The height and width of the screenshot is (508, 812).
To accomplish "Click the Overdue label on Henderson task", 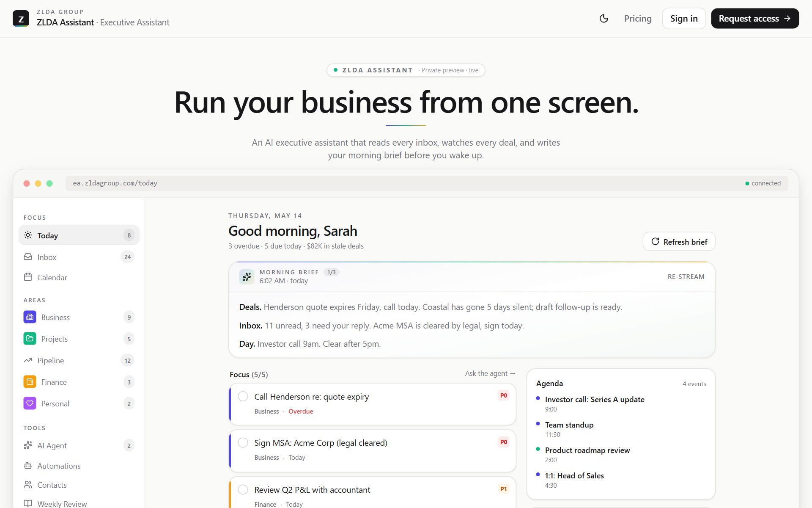I will (301, 411).
